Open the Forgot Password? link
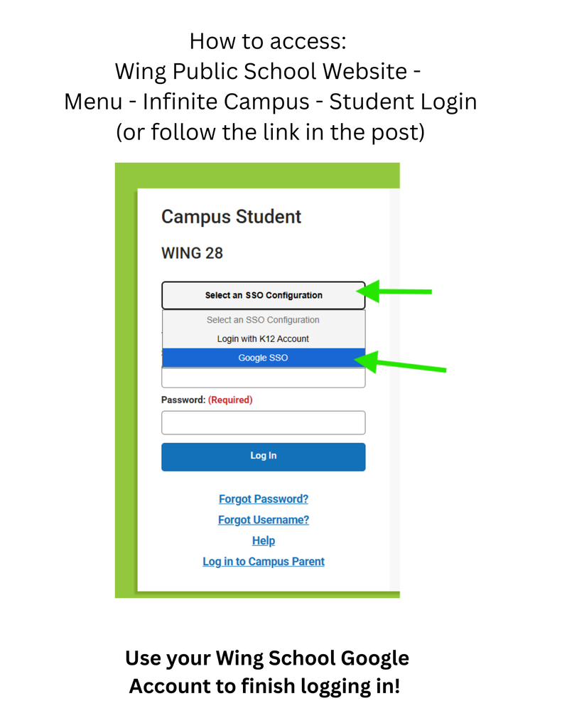Screen dimensions: 562x728 [264, 499]
